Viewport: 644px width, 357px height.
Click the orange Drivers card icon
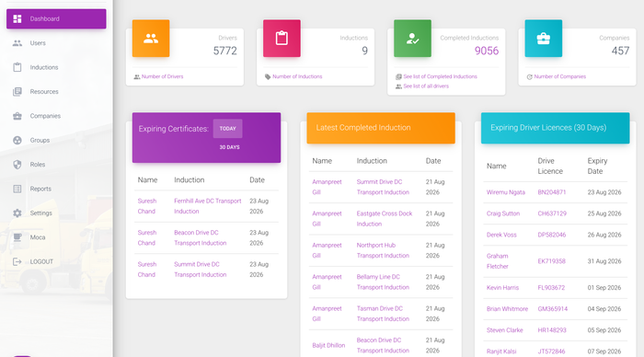[x=151, y=39]
